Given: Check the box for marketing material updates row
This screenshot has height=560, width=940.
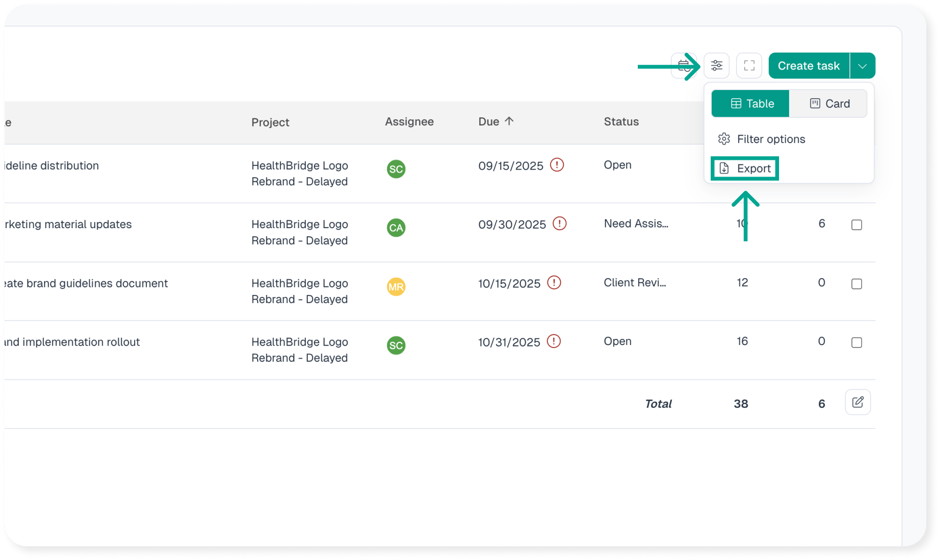Looking at the screenshot, I should click(856, 225).
